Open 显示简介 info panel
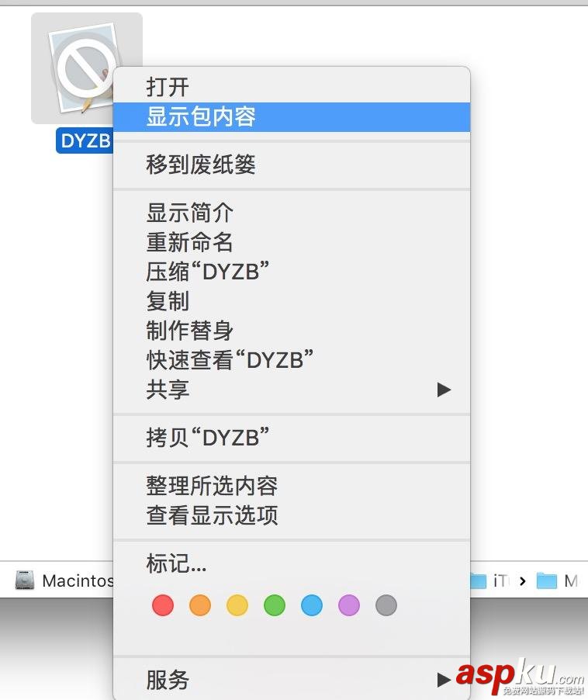 [x=190, y=212]
